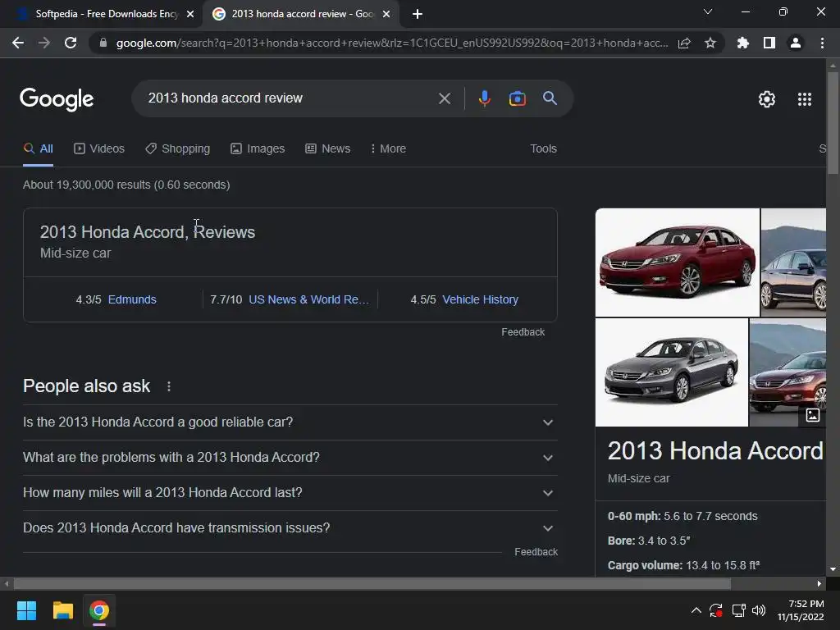Open the Google apps grid

[x=805, y=99]
